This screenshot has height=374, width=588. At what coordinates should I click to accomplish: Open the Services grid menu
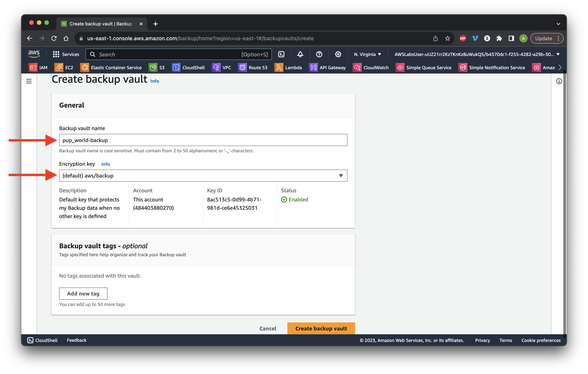(x=66, y=54)
